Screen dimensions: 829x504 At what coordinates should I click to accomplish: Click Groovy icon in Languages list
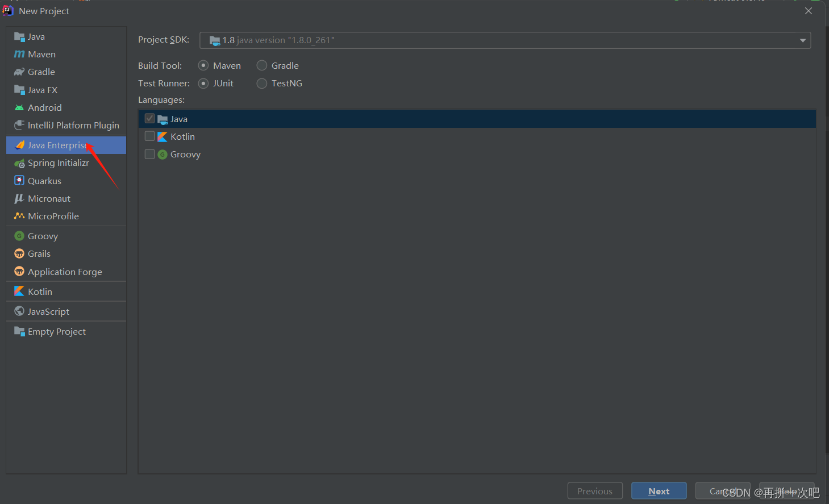coord(163,155)
